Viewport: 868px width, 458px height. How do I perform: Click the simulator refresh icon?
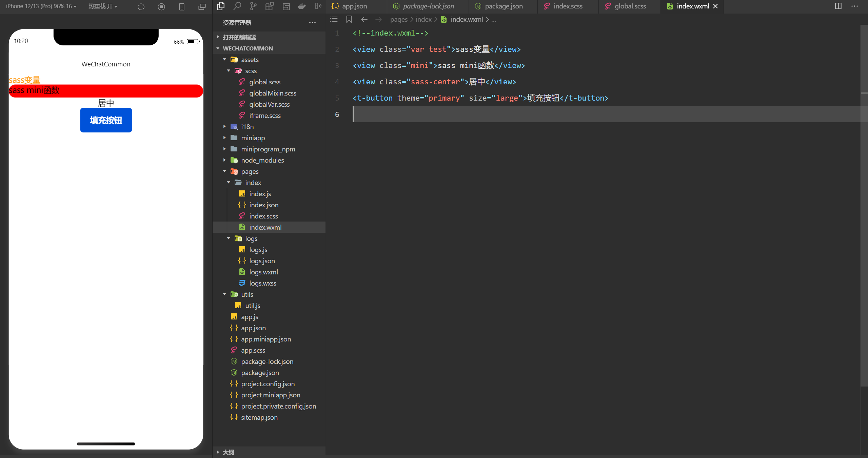point(141,6)
